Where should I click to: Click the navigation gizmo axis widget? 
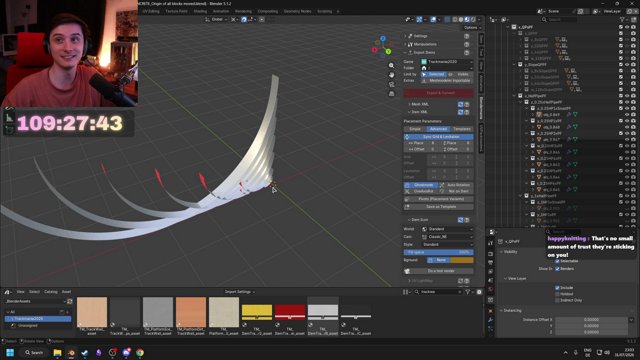tap(382, 46)
